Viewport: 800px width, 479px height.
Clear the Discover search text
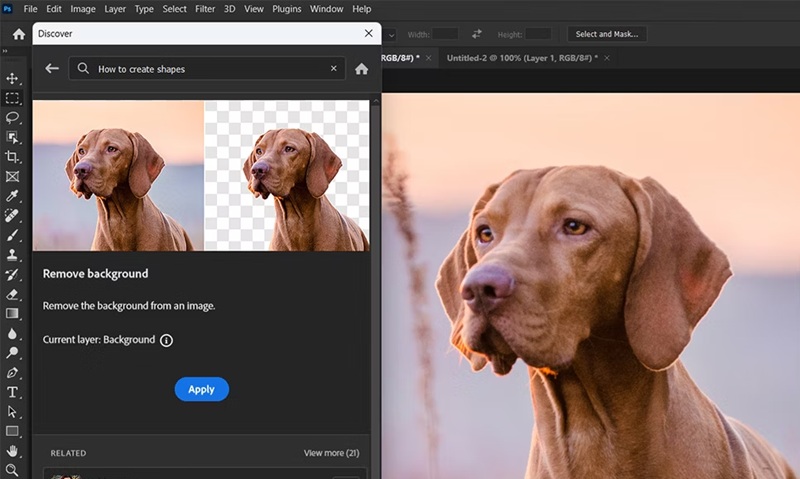pyautogui.click(x=334, y=68)
